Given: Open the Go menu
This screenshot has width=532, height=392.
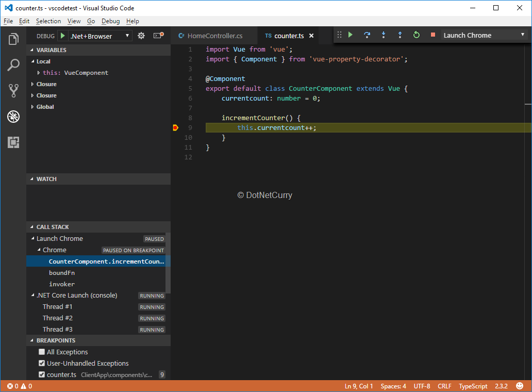Looking at the screenshot, I should click(x=91, y=21).
